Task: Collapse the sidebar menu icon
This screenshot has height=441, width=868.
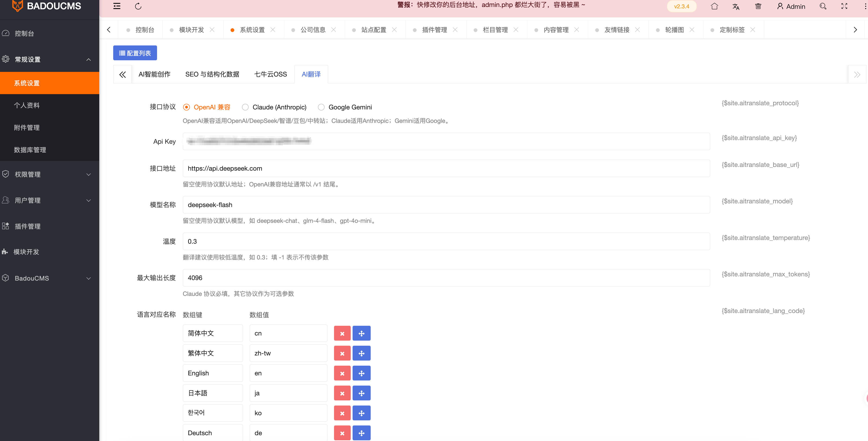Action: [x=117, y=6]
